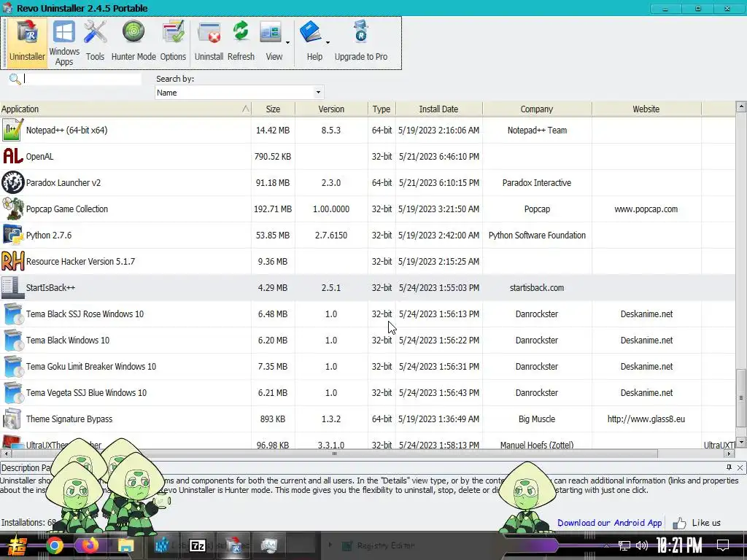
Task: Click the Like us thumbs-up
Action: [679, 524]
